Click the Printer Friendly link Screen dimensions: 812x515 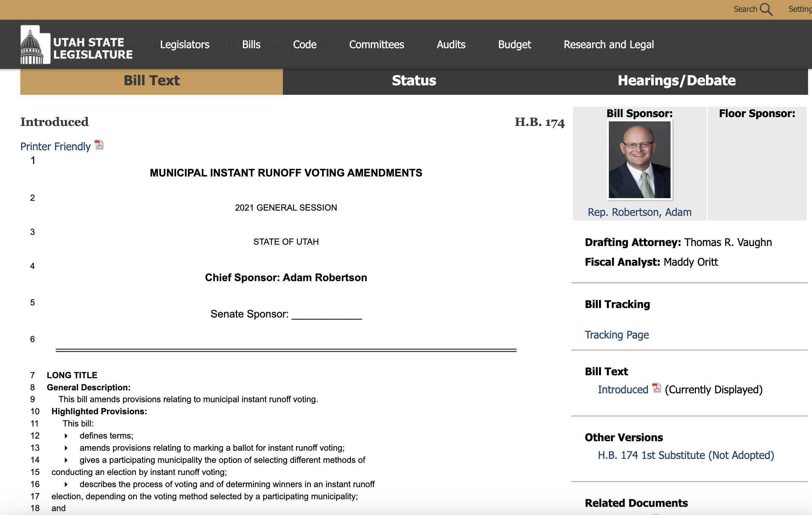56,147
